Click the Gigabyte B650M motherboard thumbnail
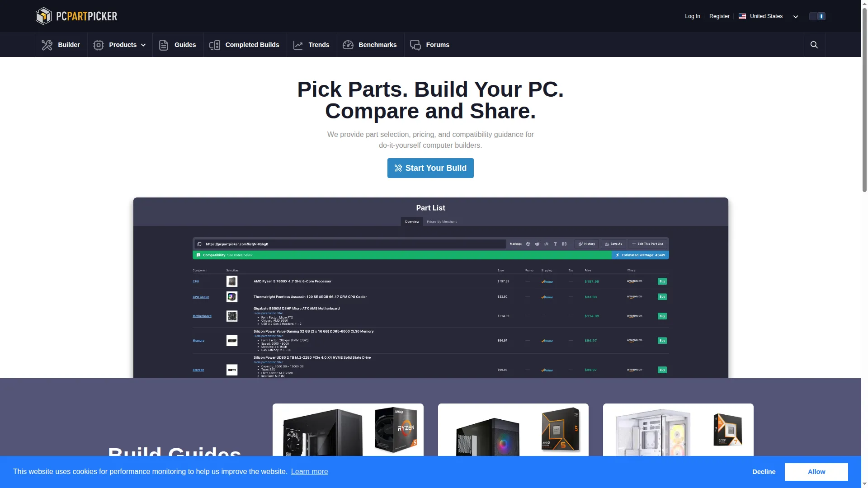This screenshot has width=868, height=488. coord(232,316)
